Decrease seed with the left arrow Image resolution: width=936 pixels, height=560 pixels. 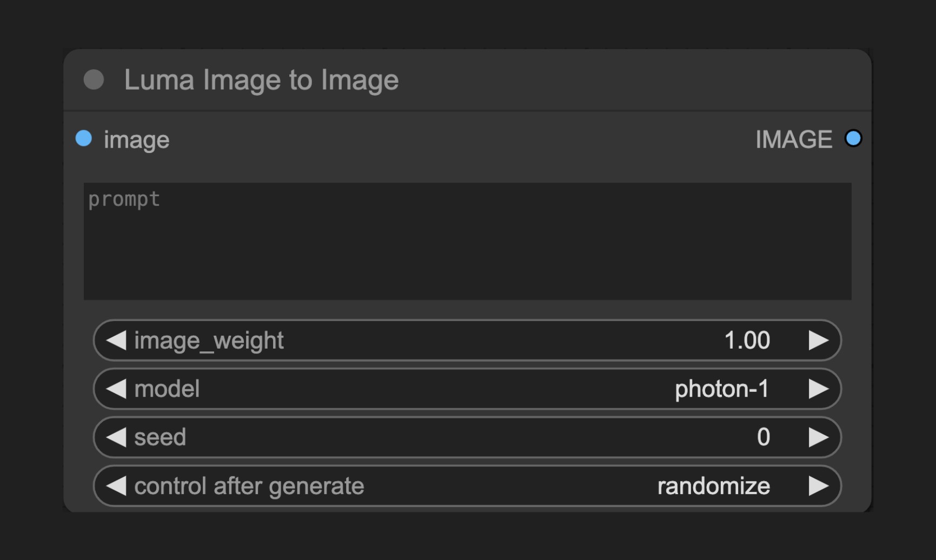(116, 437)
